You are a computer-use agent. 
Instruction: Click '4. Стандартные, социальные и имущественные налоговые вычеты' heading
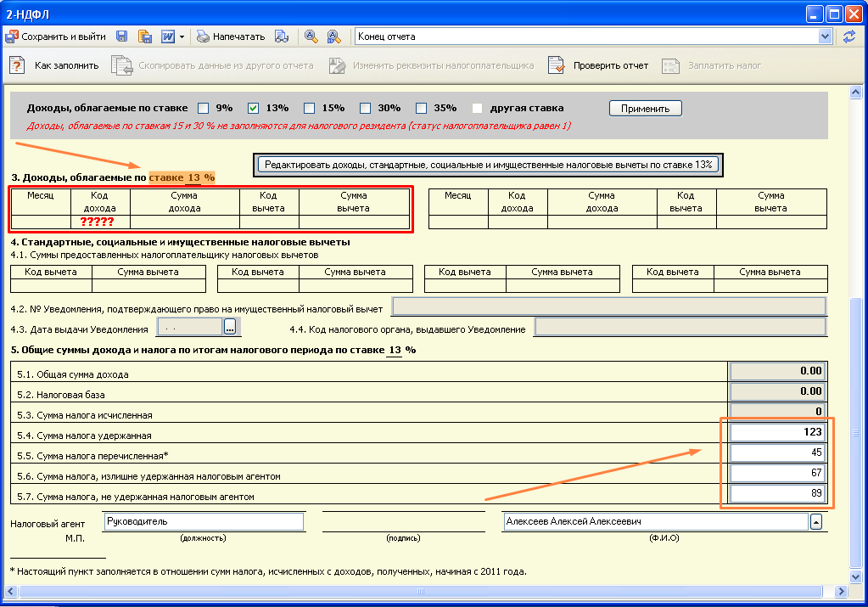point(181,242)
